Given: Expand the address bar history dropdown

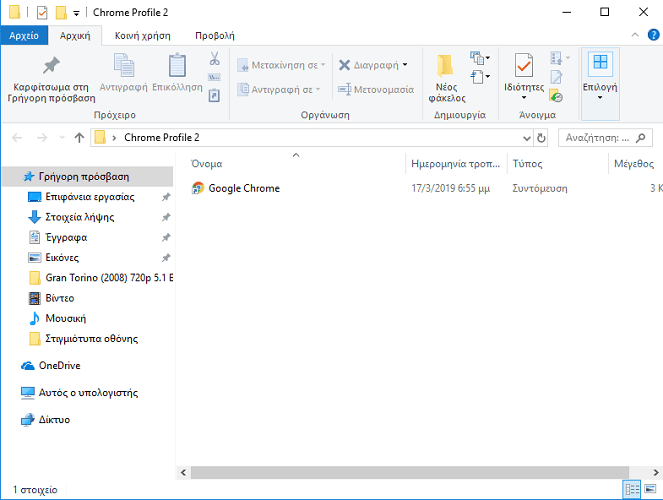Looking at the screenshot, I should pyautogui.click(x=527, y=138).
